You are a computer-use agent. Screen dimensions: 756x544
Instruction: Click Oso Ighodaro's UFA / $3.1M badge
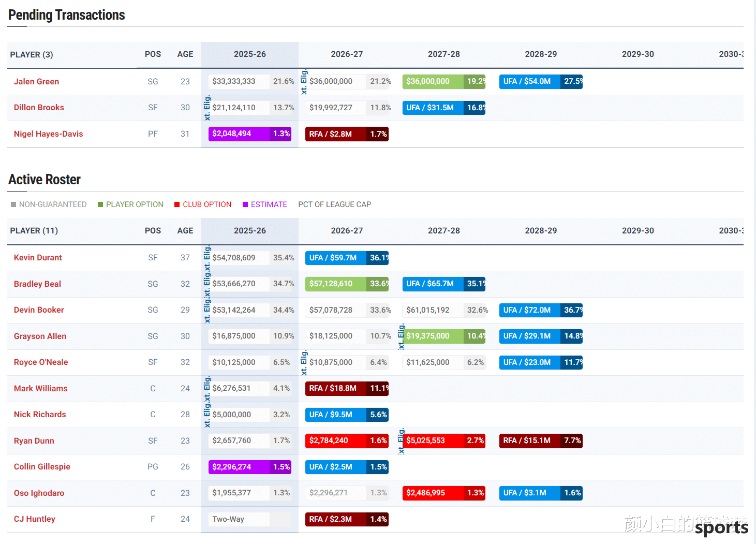(x=541, y=493)
